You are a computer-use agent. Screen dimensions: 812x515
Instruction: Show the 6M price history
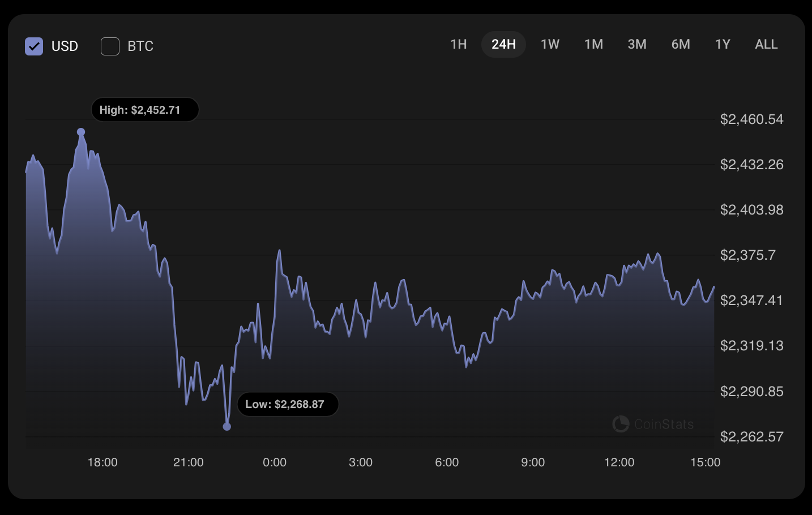(681, 44)
